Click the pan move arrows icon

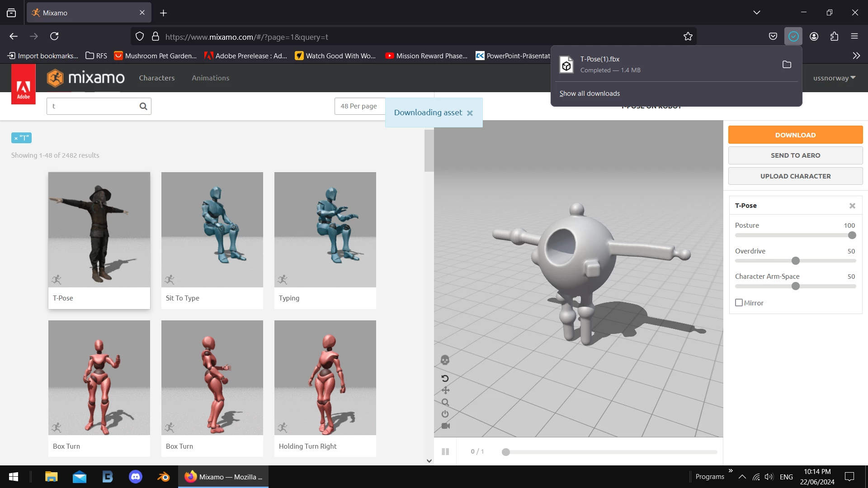445,390
